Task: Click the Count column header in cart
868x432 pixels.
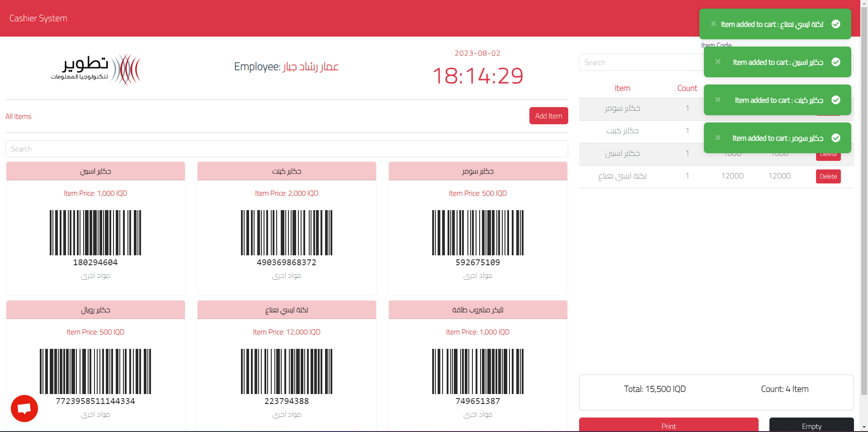Action: tap(687, 88)
